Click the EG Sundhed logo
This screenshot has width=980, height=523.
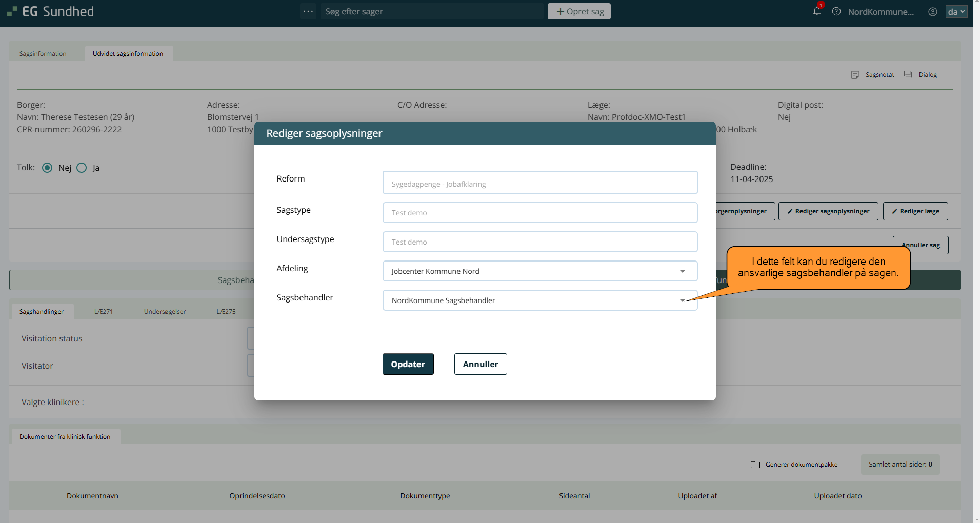pyautogui.click(x=50, y=11)
